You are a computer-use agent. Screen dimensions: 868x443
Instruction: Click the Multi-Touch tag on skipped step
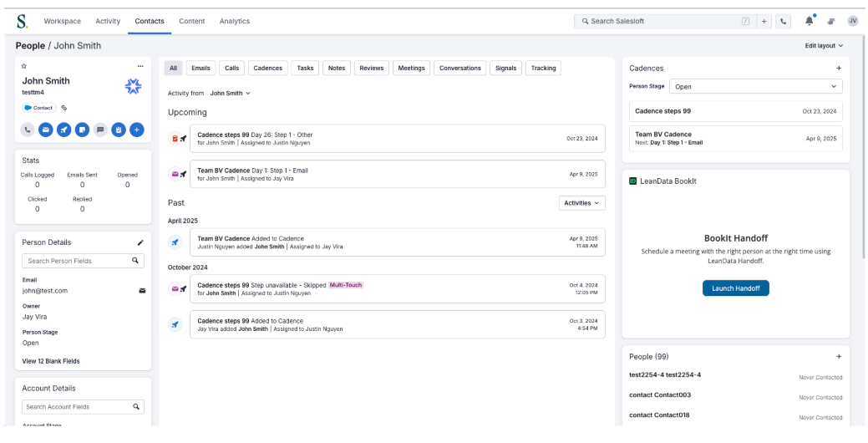(x=346, y=285)
